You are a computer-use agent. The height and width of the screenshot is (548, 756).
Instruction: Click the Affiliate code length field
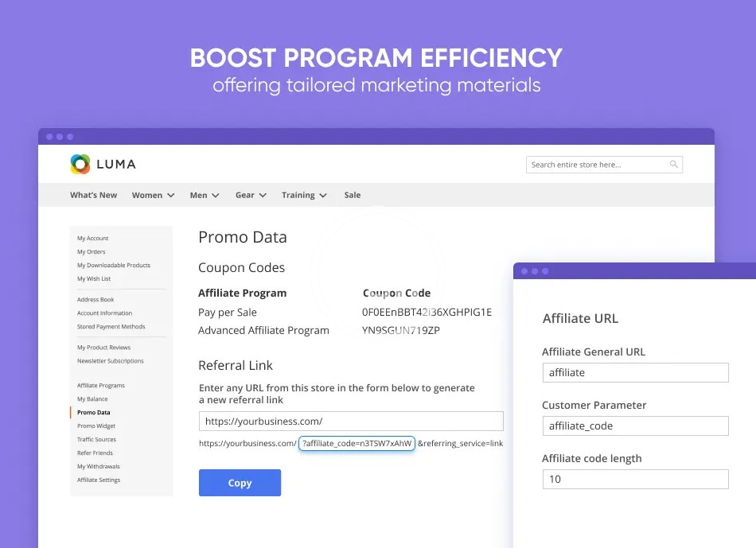point(635,479)
